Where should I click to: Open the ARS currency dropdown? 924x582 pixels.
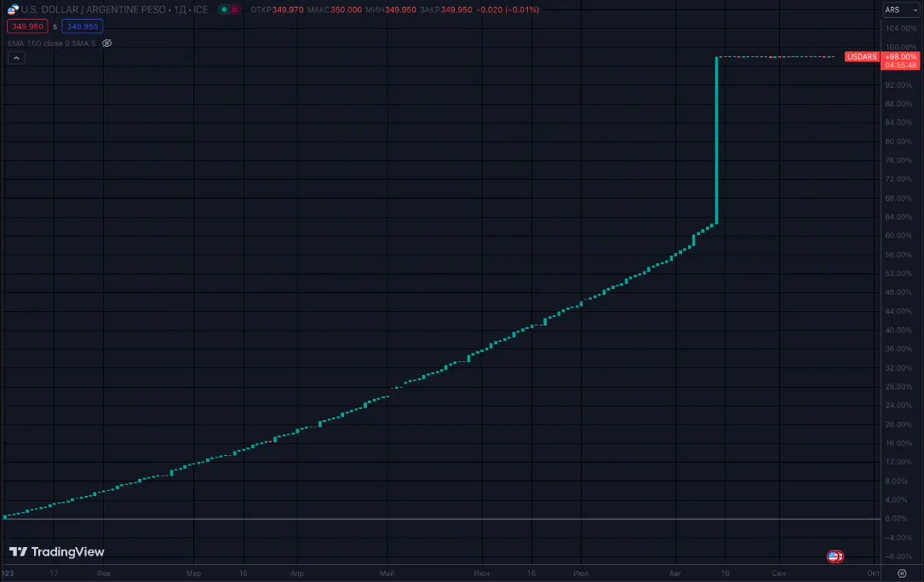902,9
